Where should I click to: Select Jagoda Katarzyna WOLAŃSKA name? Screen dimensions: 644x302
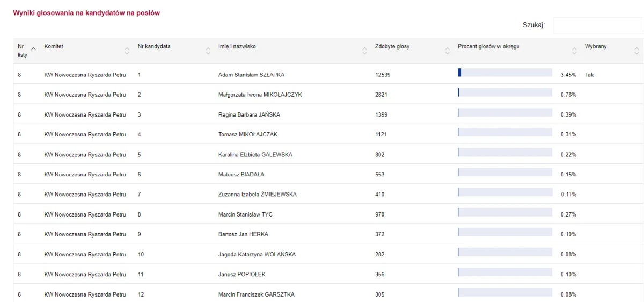[x=257, y=254]
